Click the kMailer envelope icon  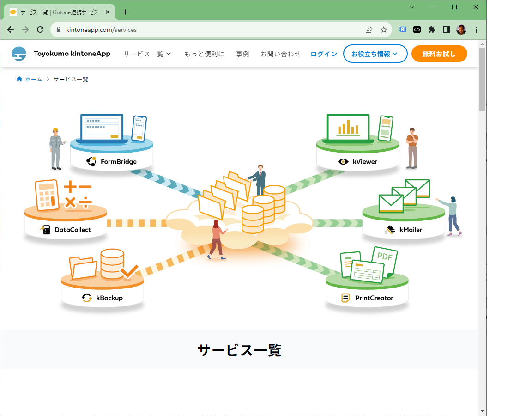click(x=390, y=229)
